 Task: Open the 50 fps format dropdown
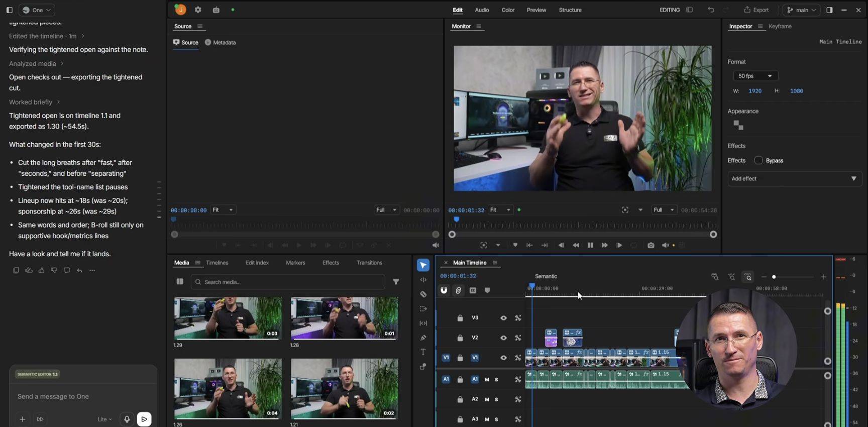755,76
